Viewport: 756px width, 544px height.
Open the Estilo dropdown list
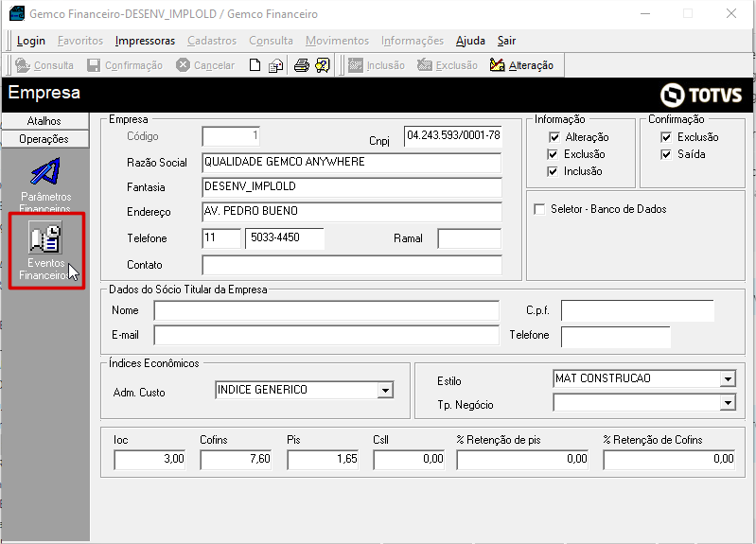728,378
